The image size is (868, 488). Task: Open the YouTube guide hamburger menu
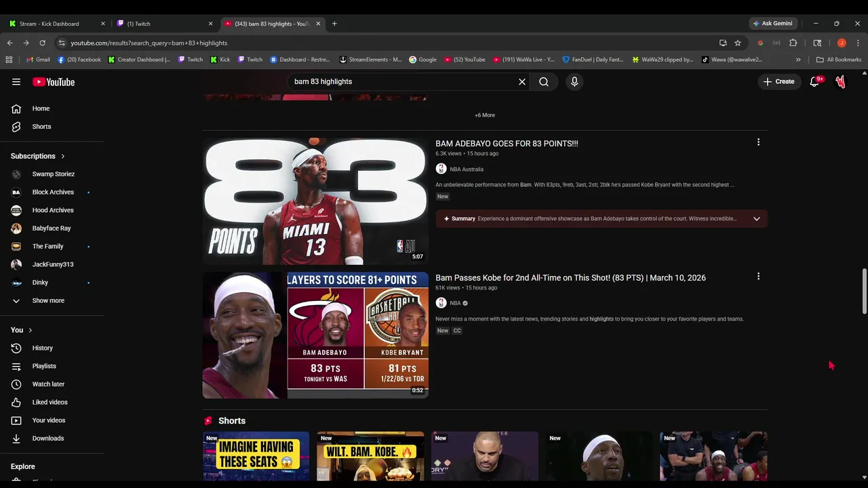tap(16, 82)
